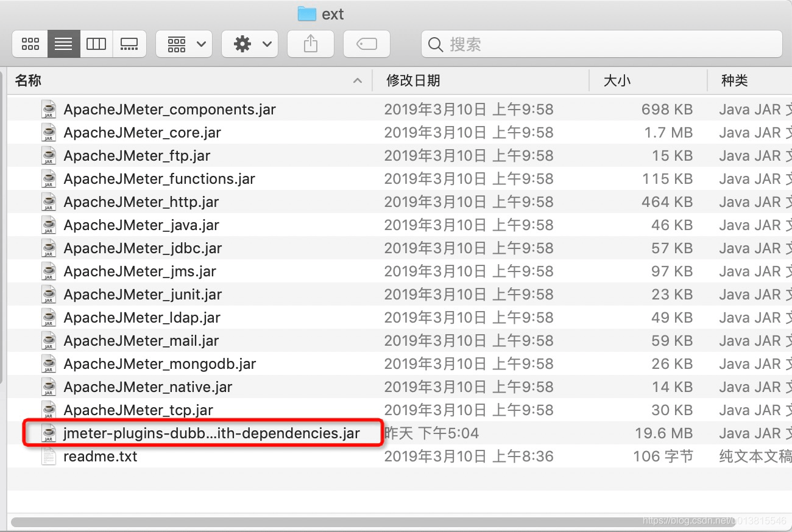The height and width of the screenshot is (532, 792).
Task: Click the 1.7 MB size value
Action: (x=668, y=133)
